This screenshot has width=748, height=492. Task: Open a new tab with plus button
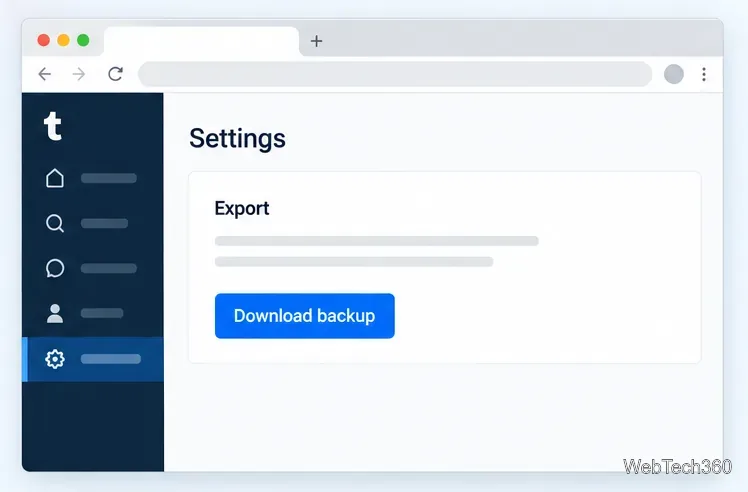point(316,41)
